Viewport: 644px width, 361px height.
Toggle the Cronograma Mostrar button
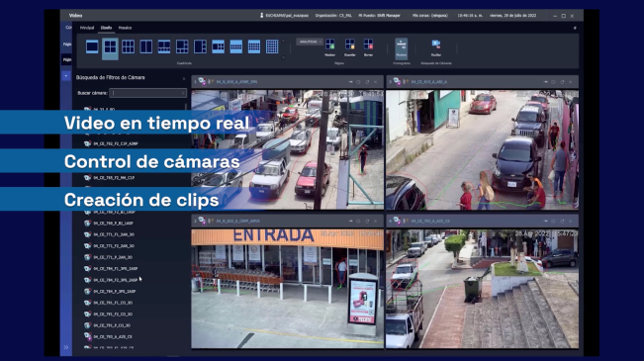click(x=402, y=48)
